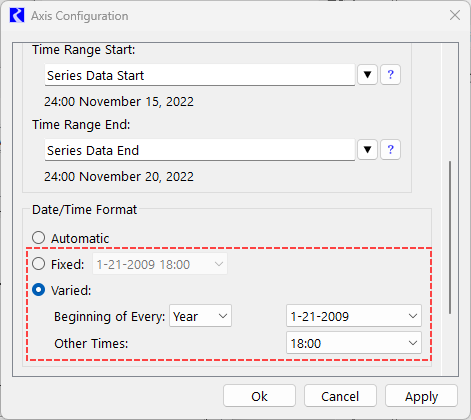
Task: Click the vertical scrollbar thumb in dialog
Action: point(450,237)
